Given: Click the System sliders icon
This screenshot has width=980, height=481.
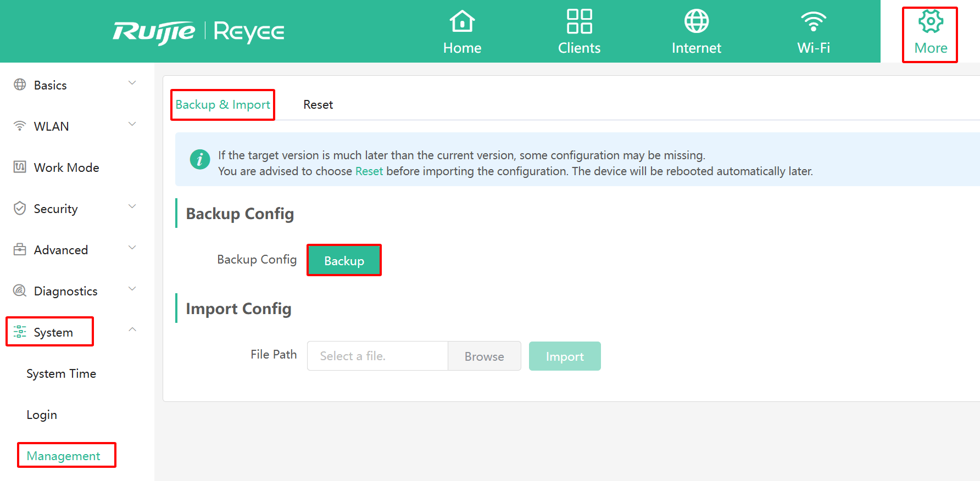Looking at the screenshot, I should click(20, 332).
